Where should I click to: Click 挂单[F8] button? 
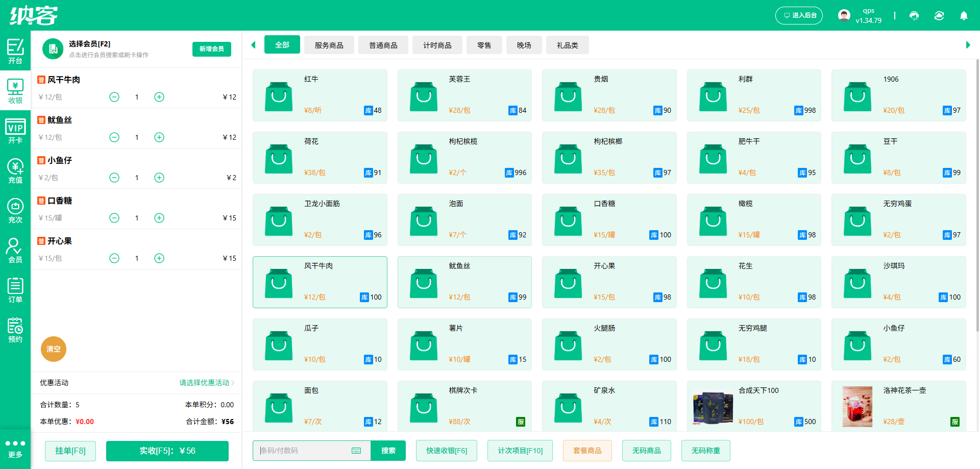(70, 451)
